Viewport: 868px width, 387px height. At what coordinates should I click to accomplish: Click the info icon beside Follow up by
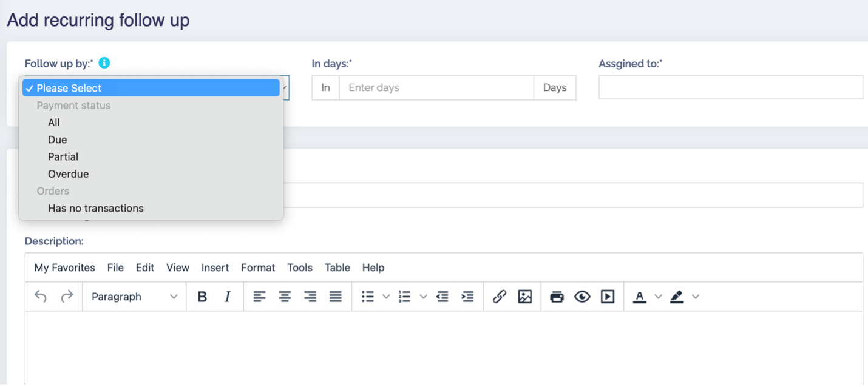pyautogui.click(x=104, y=62)
